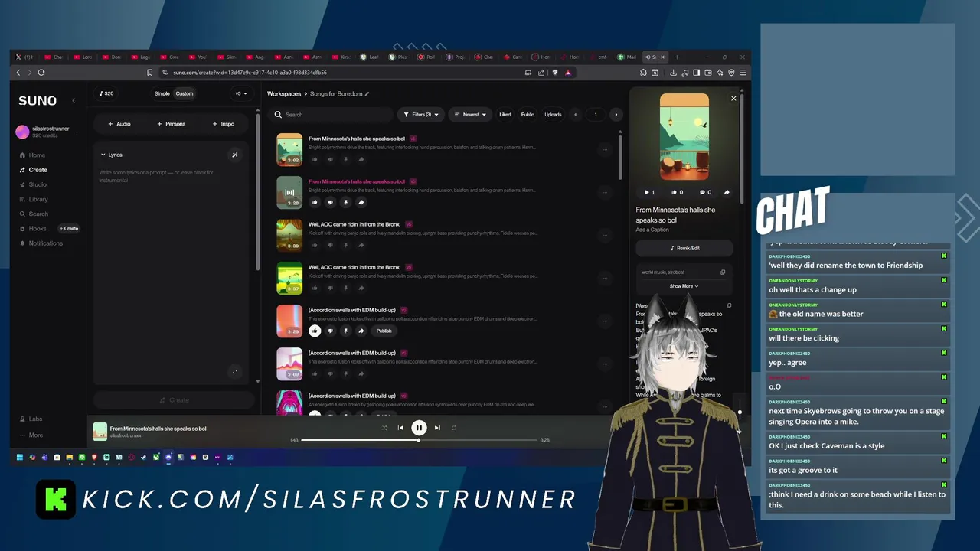This screenshot has height=551, width=980.
Task: Toggle the Uploads filter
Action: [x=553, y=115]
